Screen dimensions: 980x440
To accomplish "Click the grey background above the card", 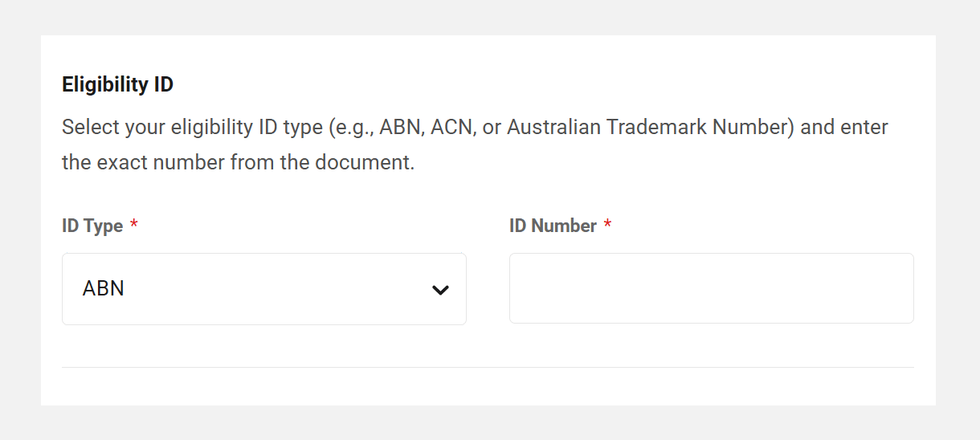I will [x=488, y=16].
